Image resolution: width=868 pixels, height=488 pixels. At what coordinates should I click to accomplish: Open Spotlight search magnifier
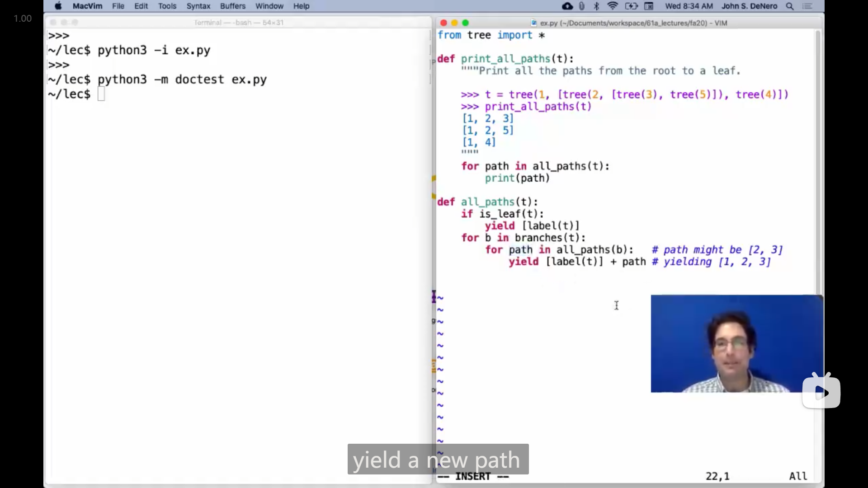point(790,6)
